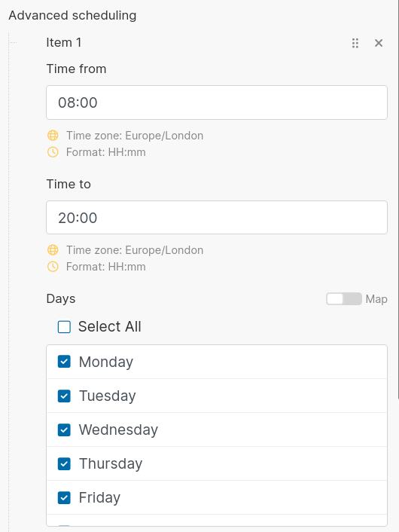Uncheck the Friday checkbox

click(64, 498)
